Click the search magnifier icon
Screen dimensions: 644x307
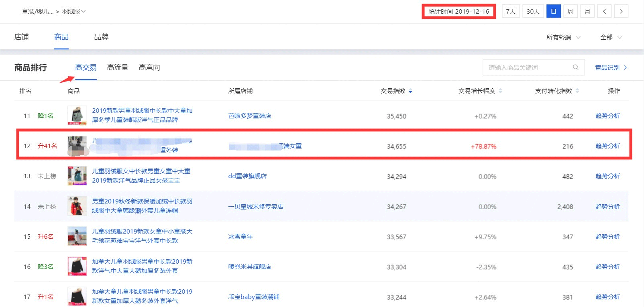pos(575,67)
